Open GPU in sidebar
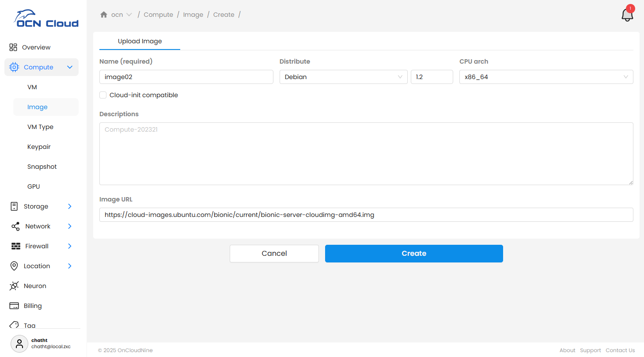Image resolution: width=644 pixels, height=357 pixels. point(34,186)
